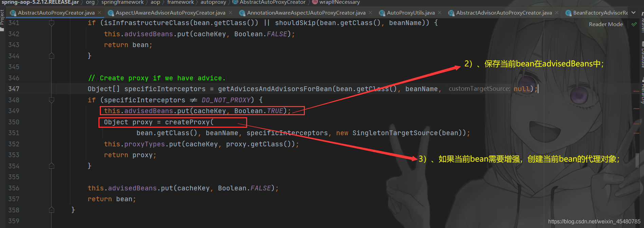Click the org breadcrumb
The width and height of the screenshot is (644, 228).
coord(90,2)
